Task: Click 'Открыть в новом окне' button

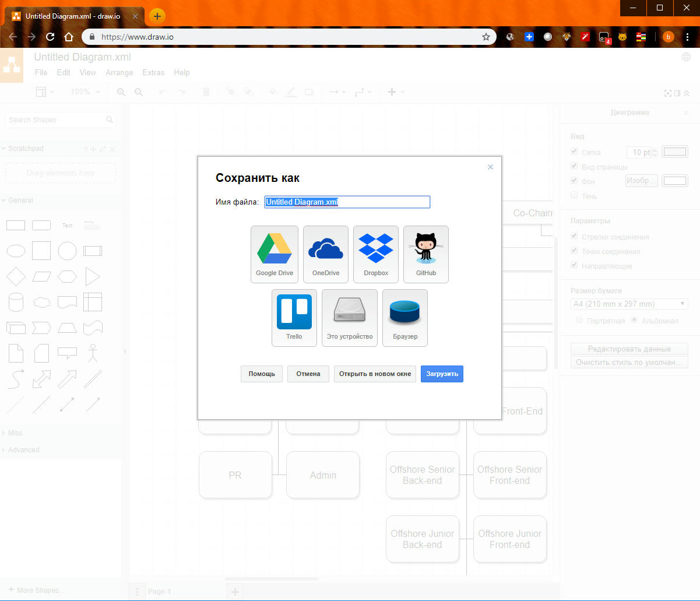Action: point(375,374)
